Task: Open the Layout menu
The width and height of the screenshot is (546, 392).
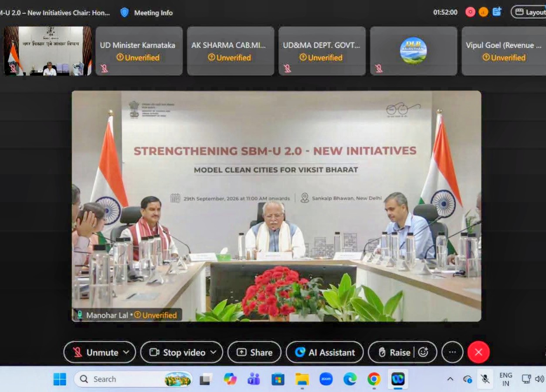Action: point(529,12)
